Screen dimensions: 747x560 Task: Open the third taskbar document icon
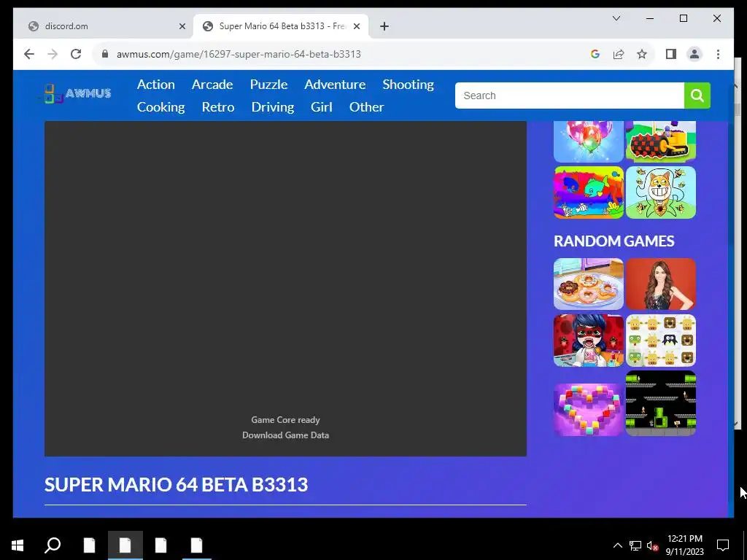pos(161,545)
